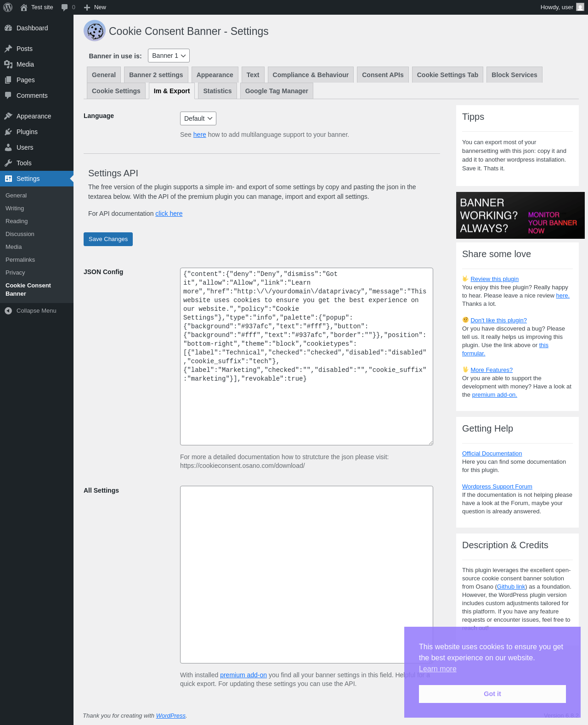Click the Github link in credits
Image resolution: width=588 pixels, height=725 pixels.
pos(511,586)
